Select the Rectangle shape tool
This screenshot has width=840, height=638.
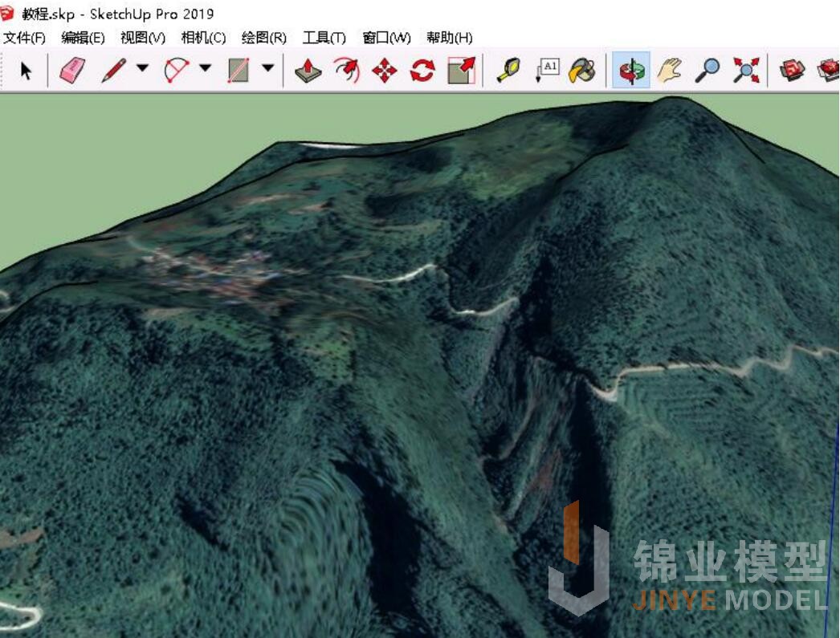click(239, 70)
